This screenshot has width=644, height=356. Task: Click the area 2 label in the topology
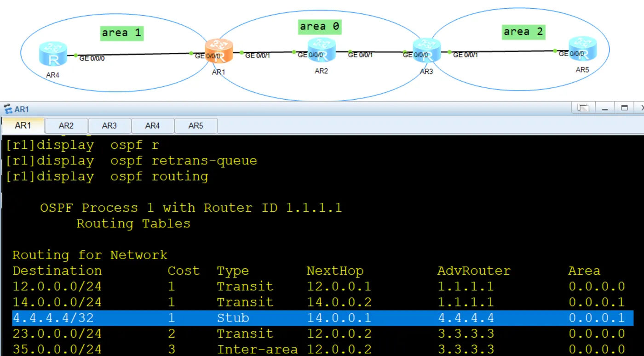(523, 31)
